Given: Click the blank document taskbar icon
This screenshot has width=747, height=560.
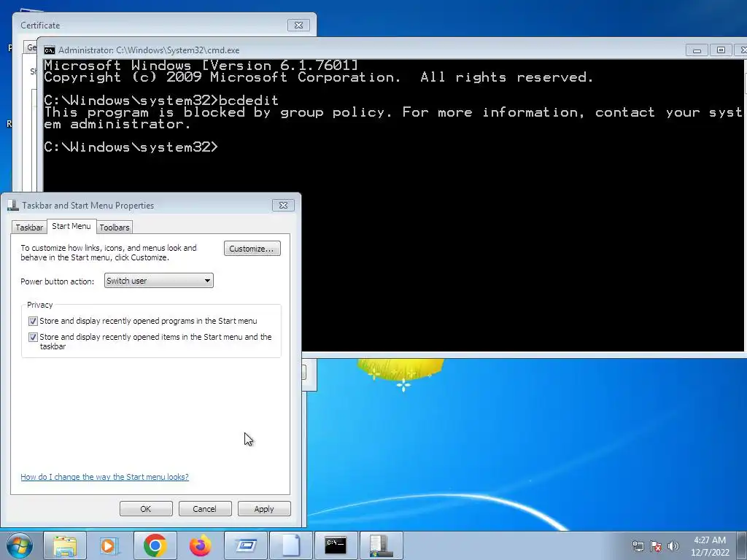Looking at the screenshot, I should point(290,545).
